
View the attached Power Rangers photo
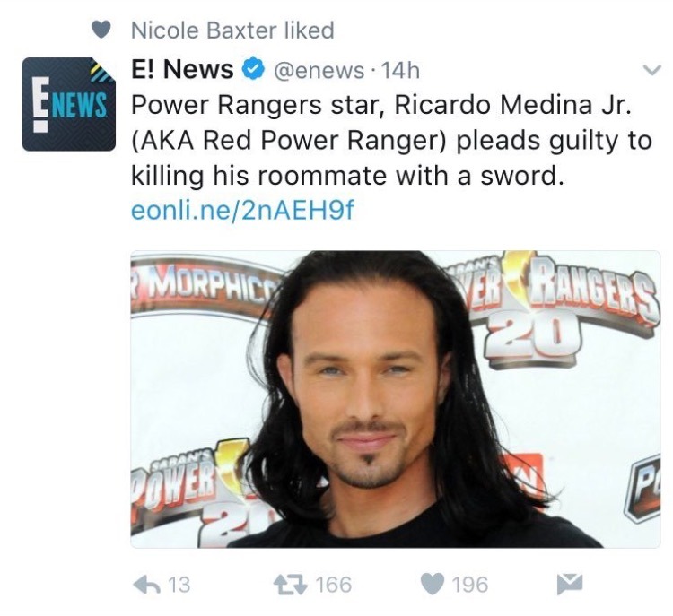tap(396, 399)
